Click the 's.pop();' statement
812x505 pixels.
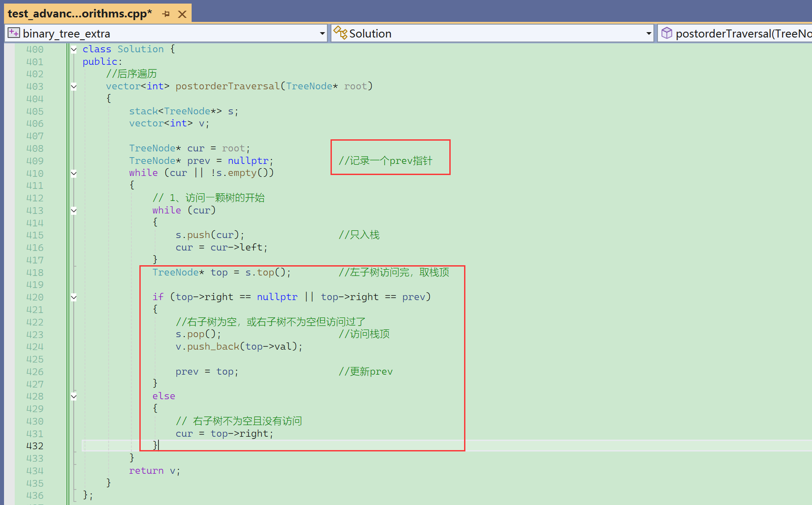198,334
